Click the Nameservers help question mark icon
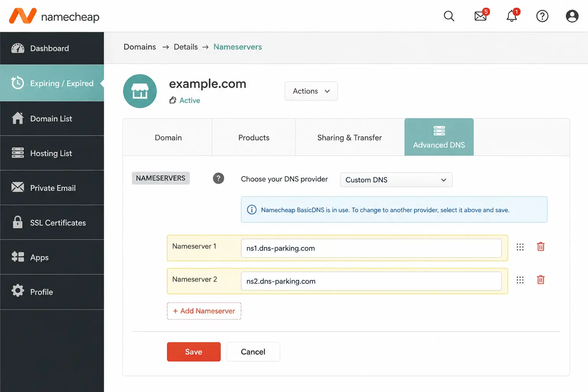Image resolution: width=588 pixels, height=392 pixels. click(218, 178)
